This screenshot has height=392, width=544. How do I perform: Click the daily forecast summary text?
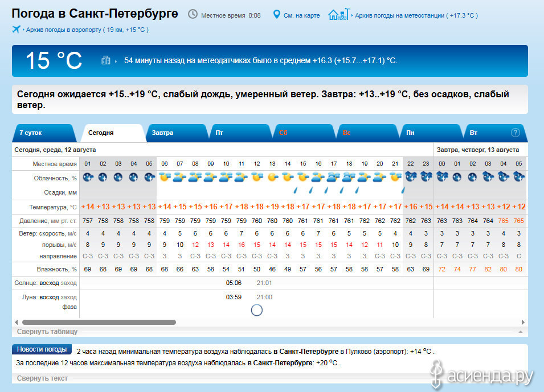tap(263, 100)
